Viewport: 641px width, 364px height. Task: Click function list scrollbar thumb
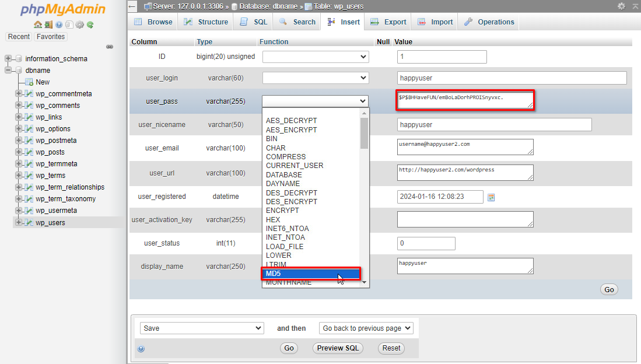tap(364, 134)
